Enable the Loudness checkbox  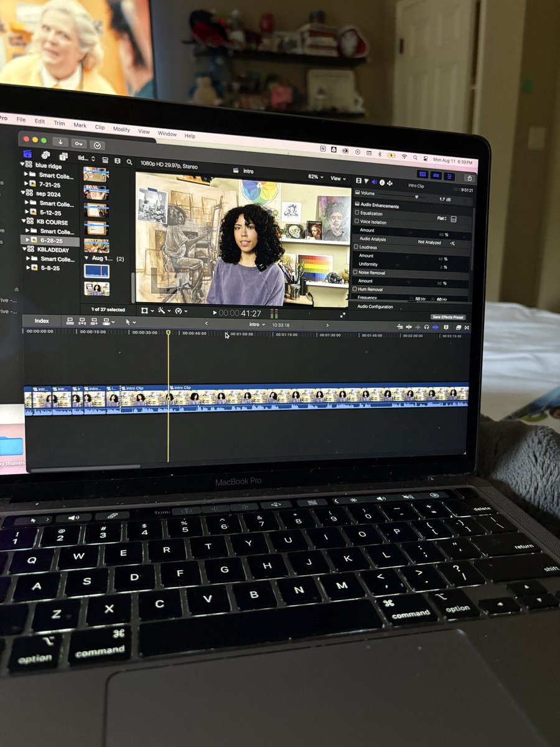[x=356, y=247]
